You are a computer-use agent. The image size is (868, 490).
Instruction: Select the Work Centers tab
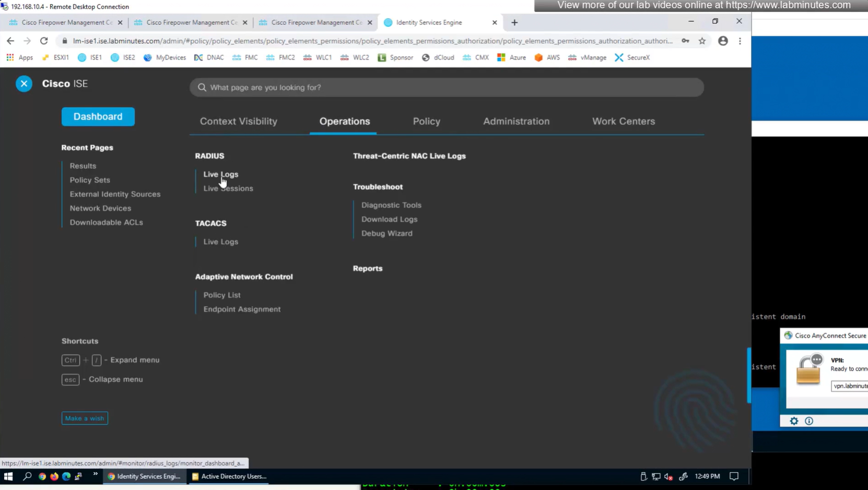(x=623, y=121)
